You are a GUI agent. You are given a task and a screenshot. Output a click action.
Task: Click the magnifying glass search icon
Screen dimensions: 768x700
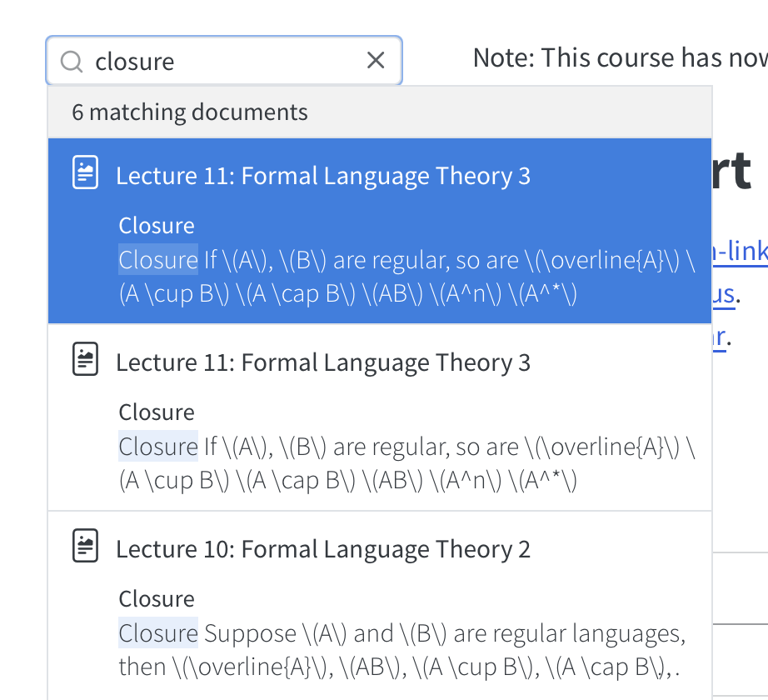[72, 61]
